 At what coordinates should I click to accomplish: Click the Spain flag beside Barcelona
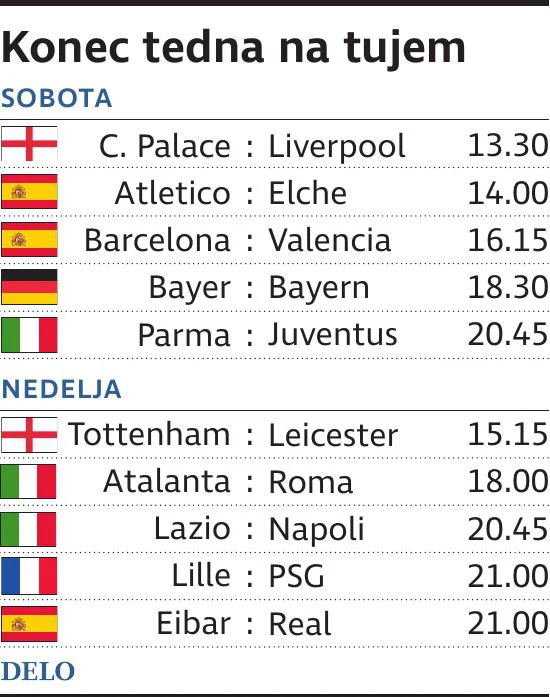(29, 239)
